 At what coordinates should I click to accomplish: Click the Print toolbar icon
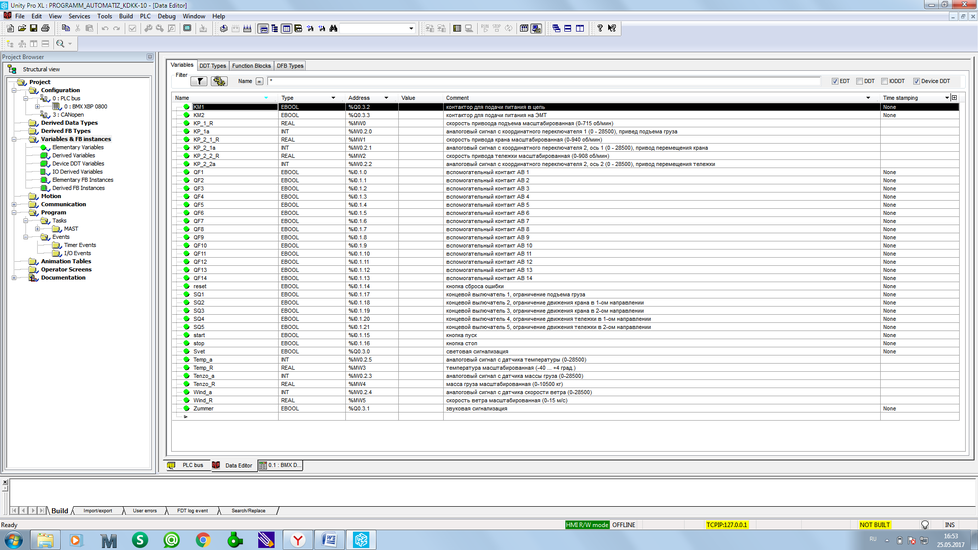pos(46,29)
